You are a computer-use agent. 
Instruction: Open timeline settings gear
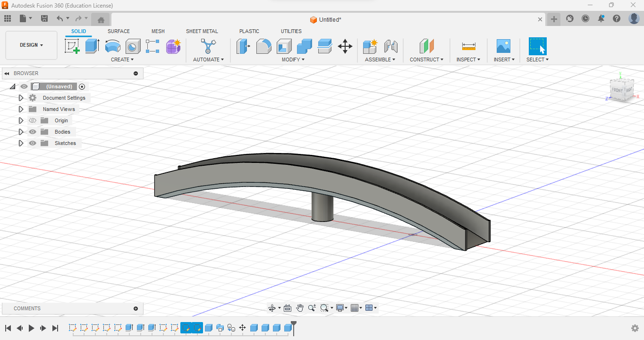click(635, 328)
